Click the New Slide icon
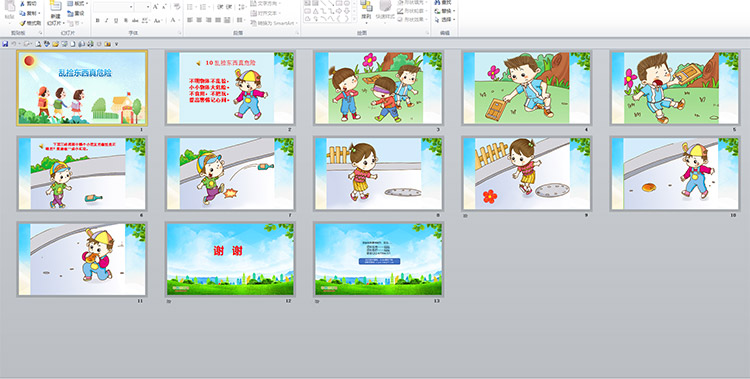This screenshot has height=379, width=750. point(55,6)
